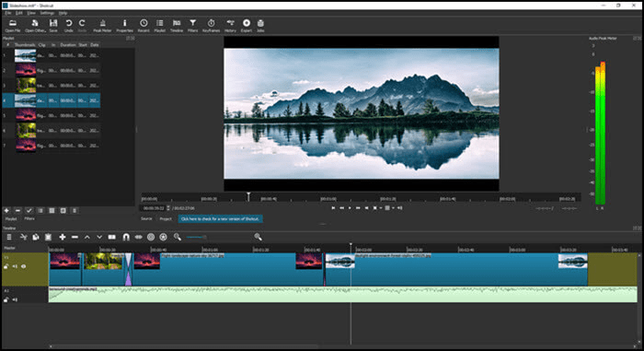644x351 pixels.
Task: Click the timeline Copy icon
Action: click(36, 237)
